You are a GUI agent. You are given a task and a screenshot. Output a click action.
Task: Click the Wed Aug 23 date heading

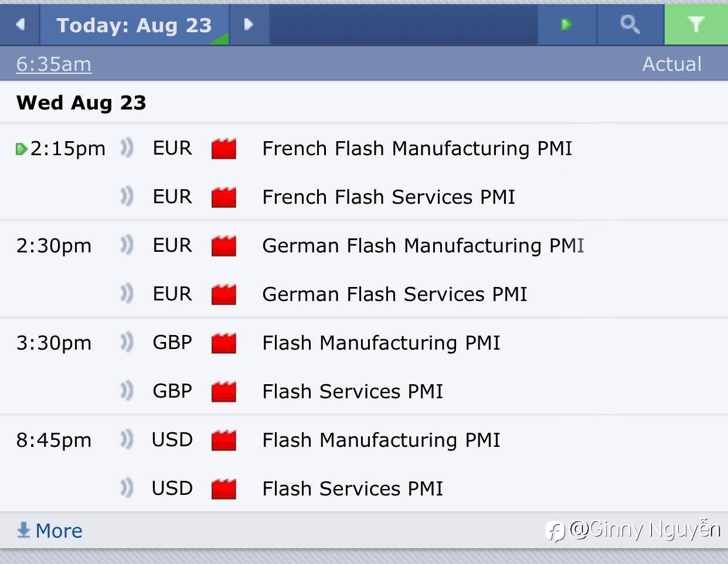click(81, 102)
